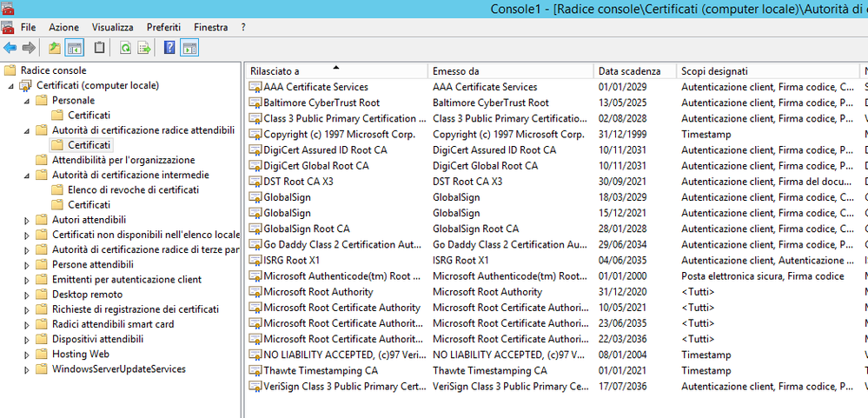Select Richieste di registrazione dei certificati
The image size is (868, 418).
point(136,309)
